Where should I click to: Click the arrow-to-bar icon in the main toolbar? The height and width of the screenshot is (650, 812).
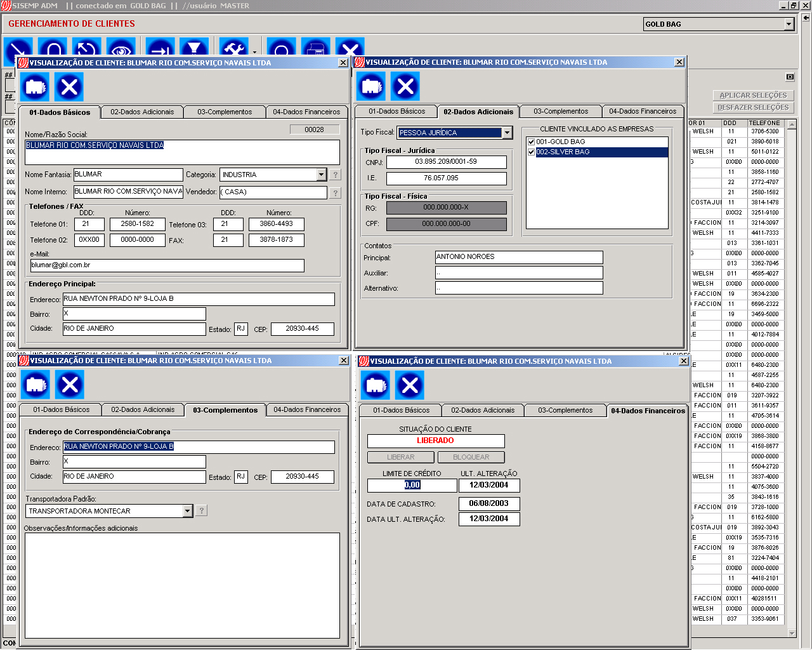(x=160, y=48)
